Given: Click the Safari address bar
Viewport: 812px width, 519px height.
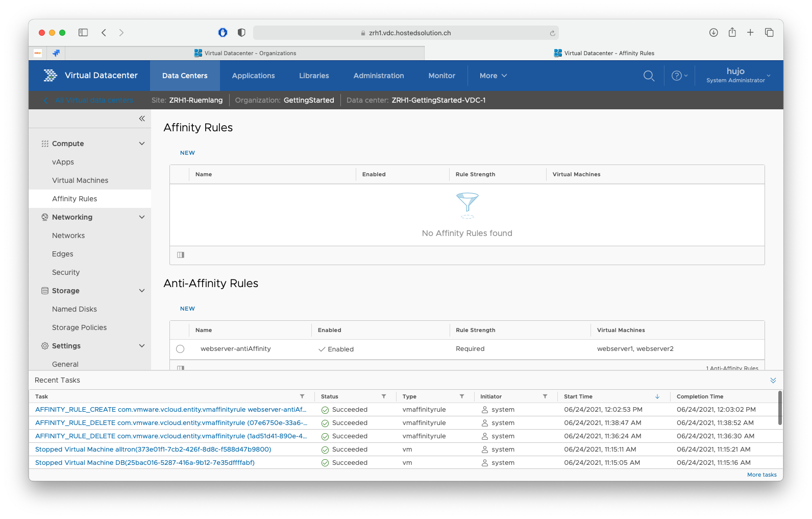Looking at the screenshot, I should [406, 33].
